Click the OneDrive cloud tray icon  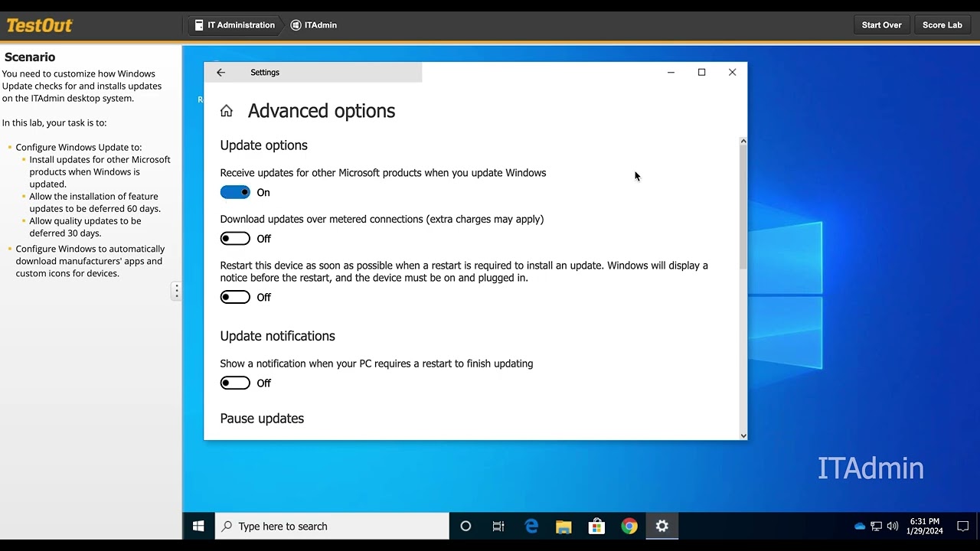860,527
